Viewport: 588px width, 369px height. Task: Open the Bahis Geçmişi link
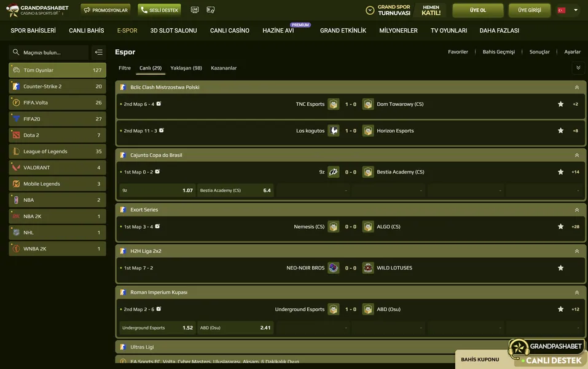(x=498, y=52)
